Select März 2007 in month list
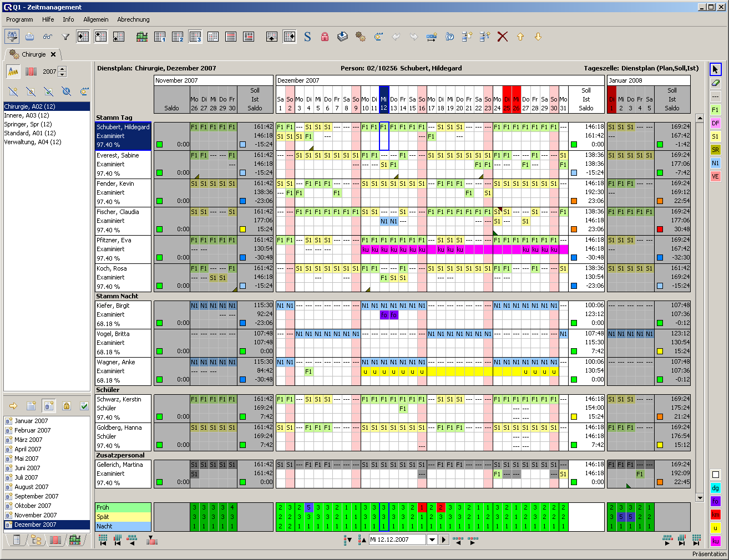Screen dimensions: 729x560 point(28,440)
